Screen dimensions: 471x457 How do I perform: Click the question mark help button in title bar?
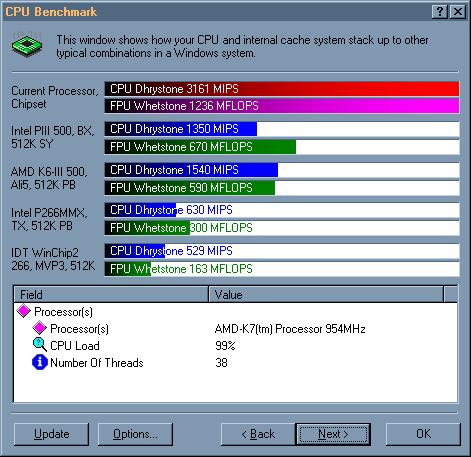[440, 12]
